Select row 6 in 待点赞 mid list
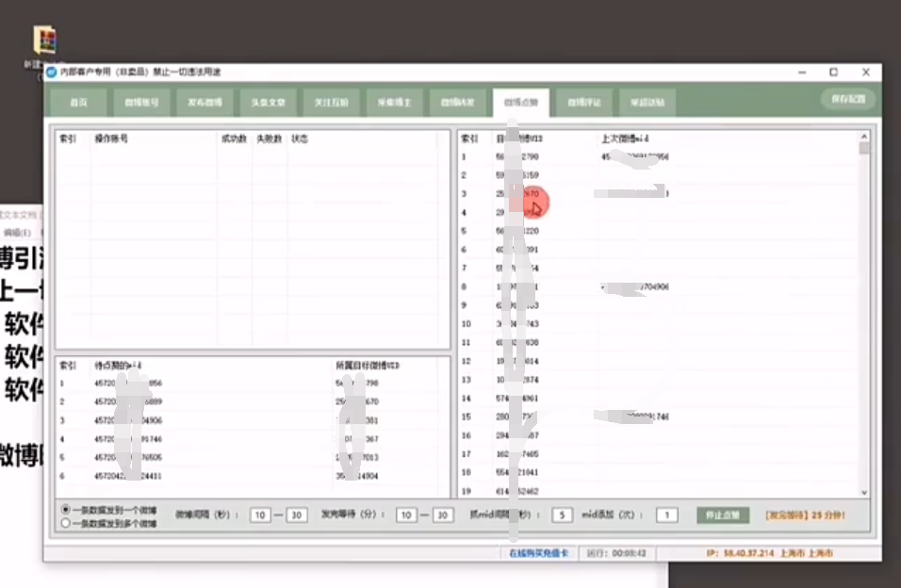Screen dimensions: 901x588 coord(253,476)
